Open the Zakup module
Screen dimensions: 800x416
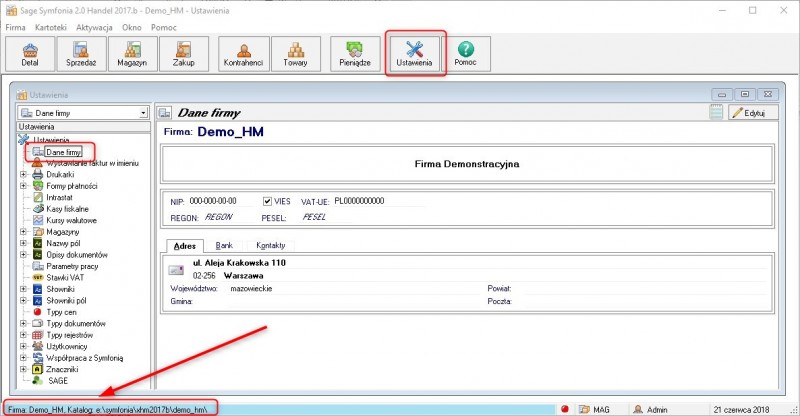pyautogui.click(x=184, y=54)
